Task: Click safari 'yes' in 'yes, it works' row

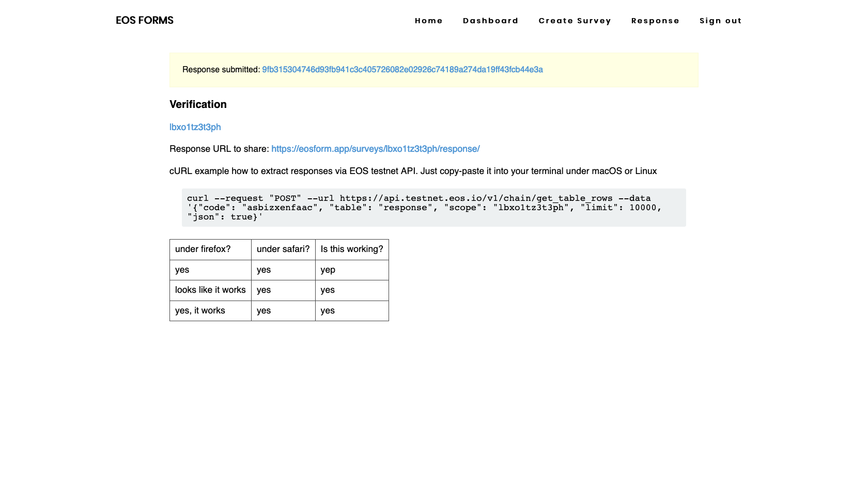Action: (283, 311)
